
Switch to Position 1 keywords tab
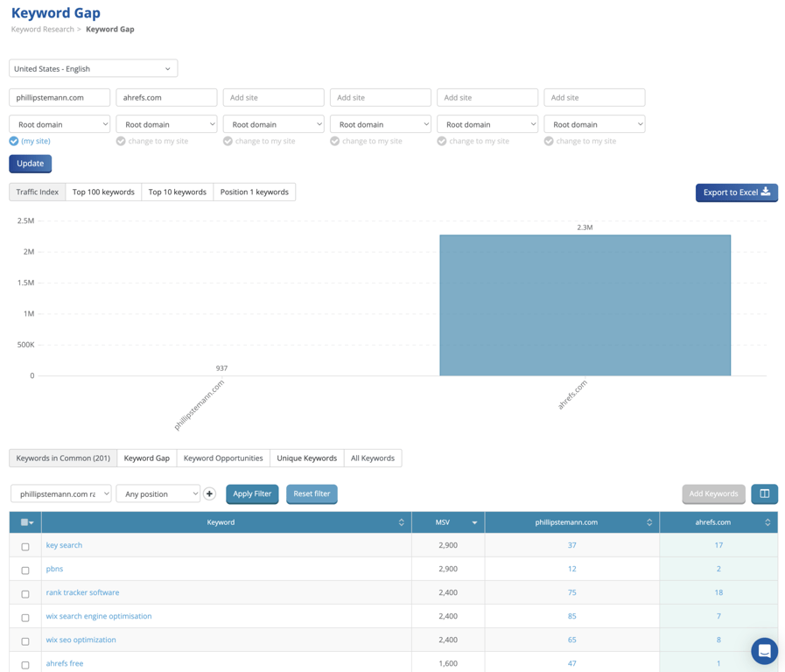coord(255,192)
